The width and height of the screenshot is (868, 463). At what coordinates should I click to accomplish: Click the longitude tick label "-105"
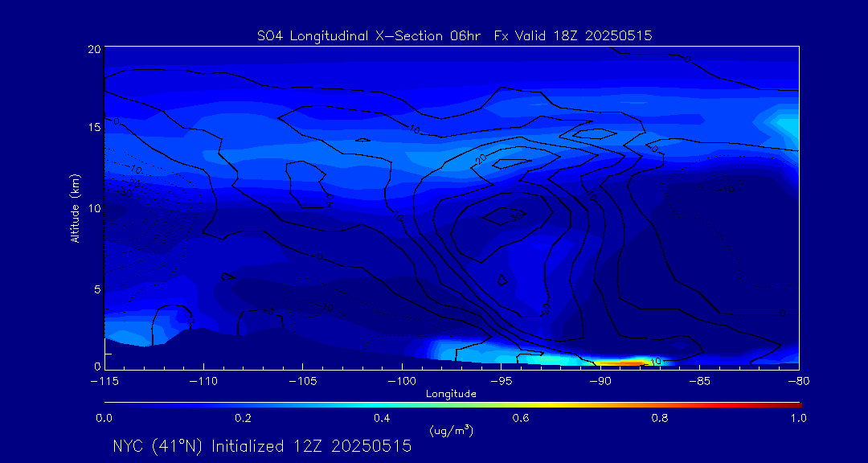coord(303,382)
